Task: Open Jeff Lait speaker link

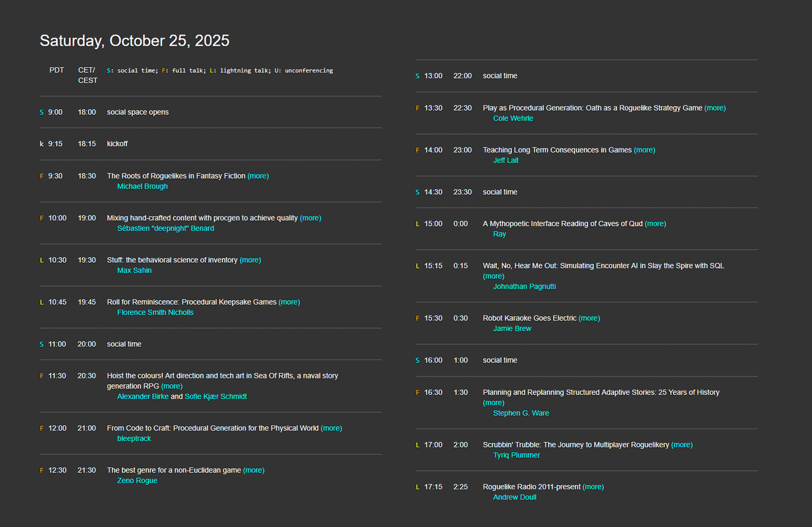Action: tap(506, 161)
